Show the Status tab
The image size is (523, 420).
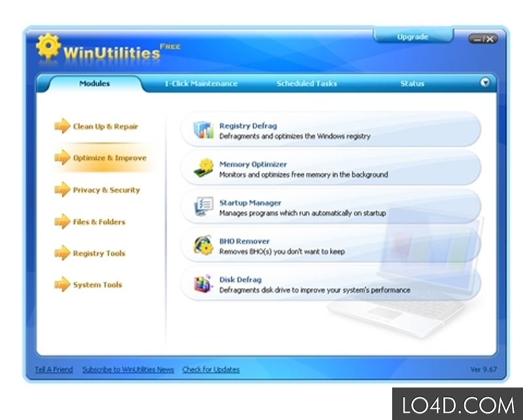413,84
